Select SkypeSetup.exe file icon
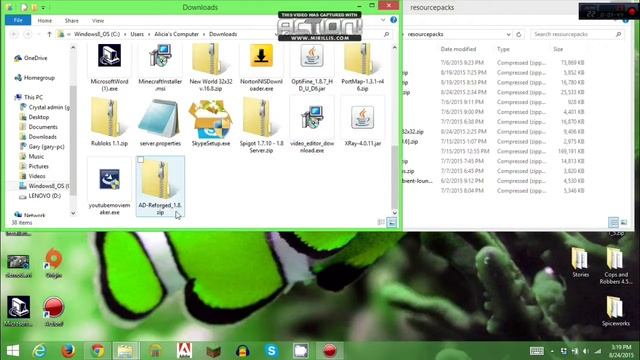Image resolution: width=640 pixels, height=360 pixels. coord(211,118)
